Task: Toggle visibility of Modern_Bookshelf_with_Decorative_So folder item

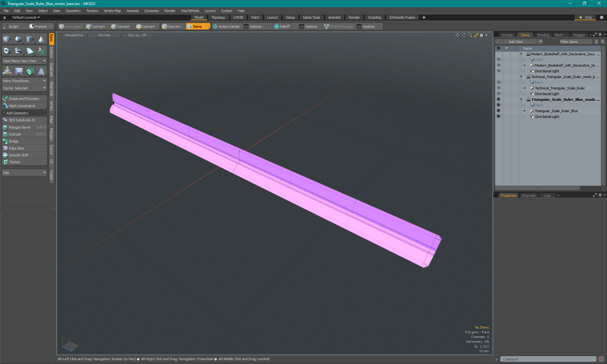Action: pos(499,65)
